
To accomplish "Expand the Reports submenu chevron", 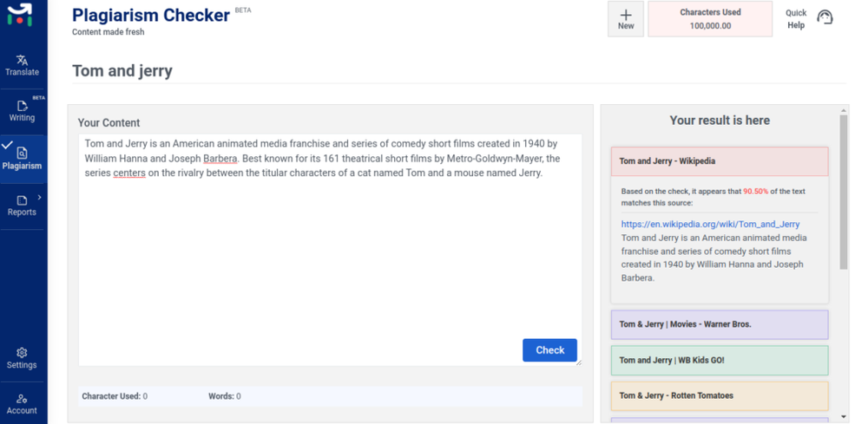I will pos(39,197).
